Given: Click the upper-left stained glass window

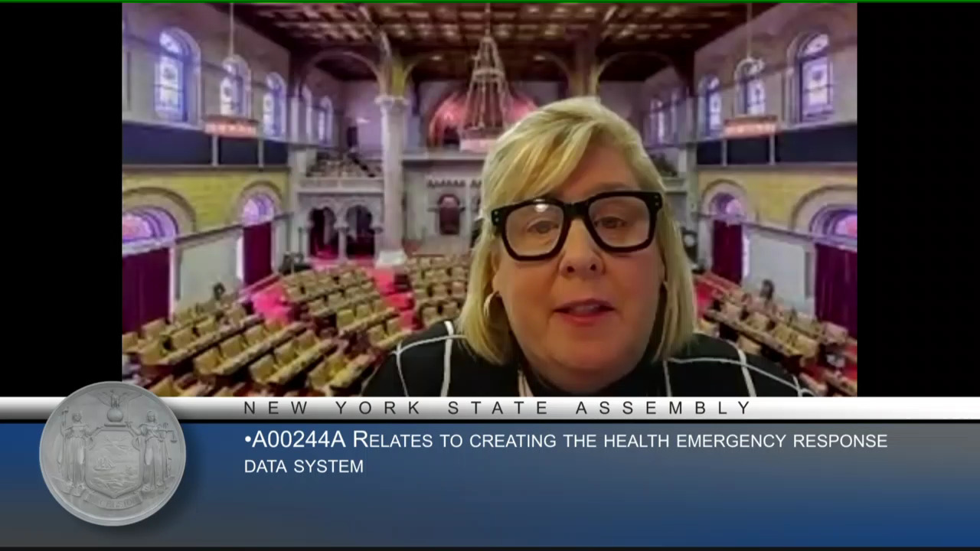Looking at the screenshot, I should (173, 77).
